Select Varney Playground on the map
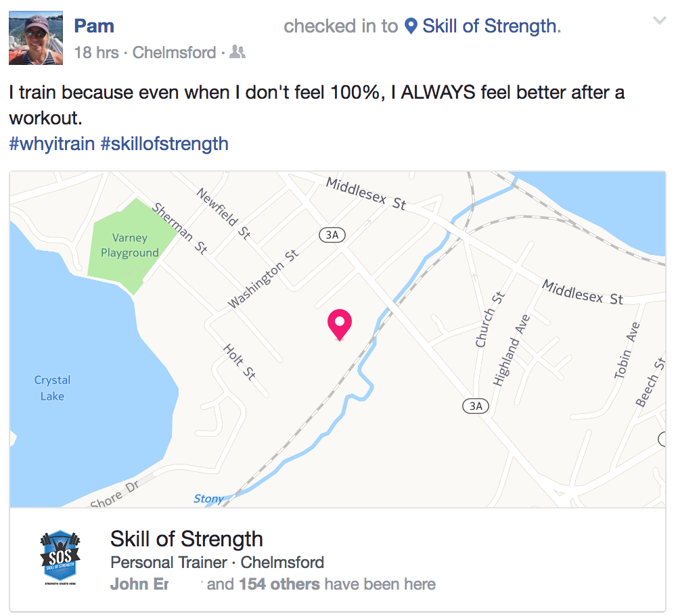The width and height of the screenshot is (676, 616). [130, 245]
